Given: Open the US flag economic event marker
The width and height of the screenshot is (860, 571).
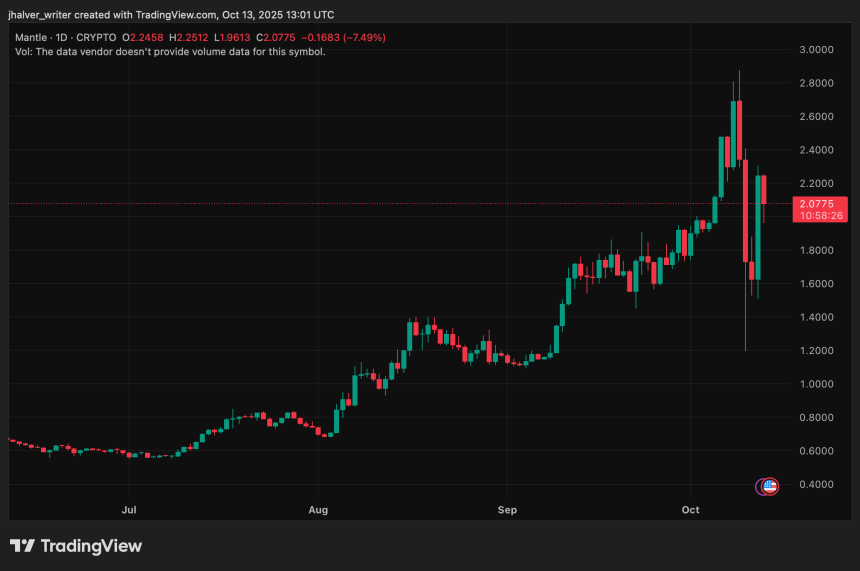Looking at the screenshot, I should click(x=770, y=486).
